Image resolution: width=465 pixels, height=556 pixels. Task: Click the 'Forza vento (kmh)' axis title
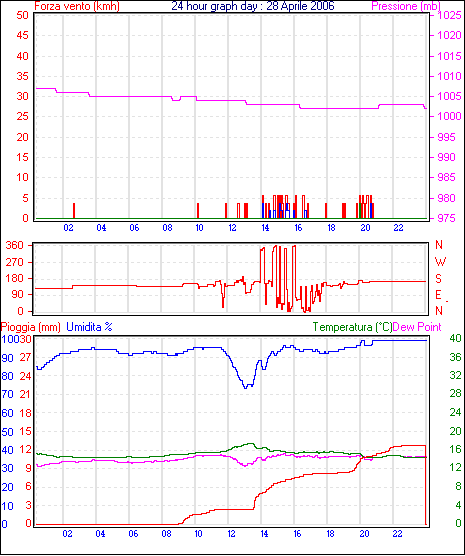[77, 6]
